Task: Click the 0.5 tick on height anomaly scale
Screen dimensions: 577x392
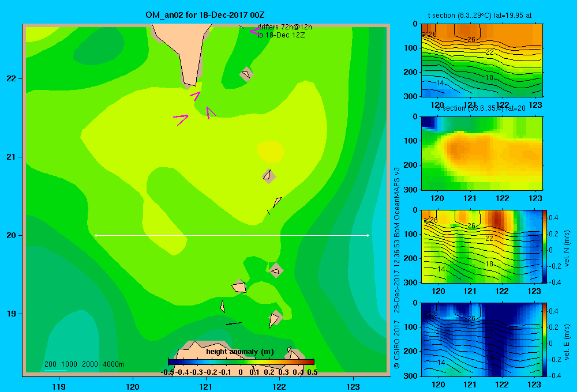Action: pyautogui.click(x=312, y=372)
